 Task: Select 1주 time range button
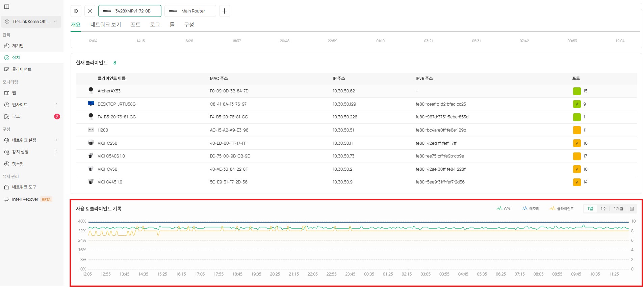coord(603,209)
